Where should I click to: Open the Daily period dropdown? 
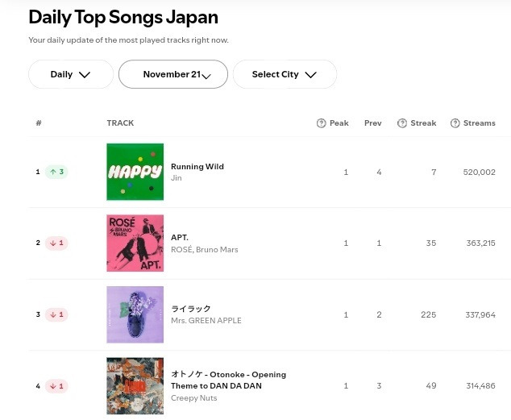pos(70,74)
